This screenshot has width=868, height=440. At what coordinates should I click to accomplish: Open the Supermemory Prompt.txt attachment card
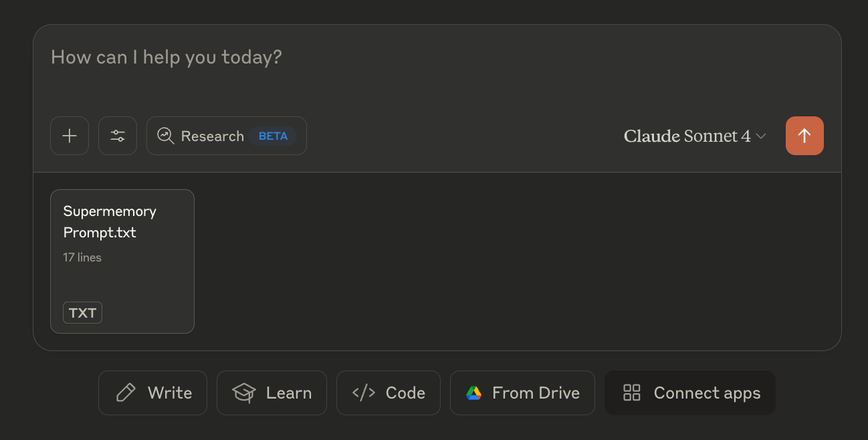click(122, 261)
